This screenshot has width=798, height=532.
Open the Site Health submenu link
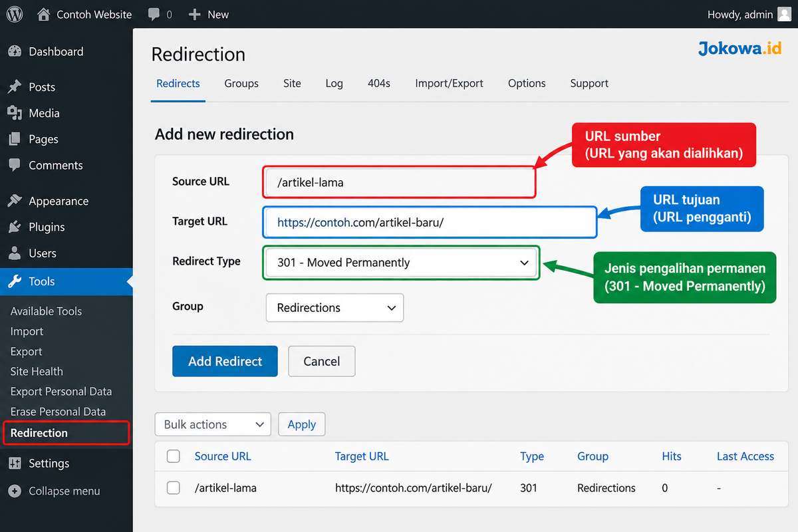coord(37,371)
